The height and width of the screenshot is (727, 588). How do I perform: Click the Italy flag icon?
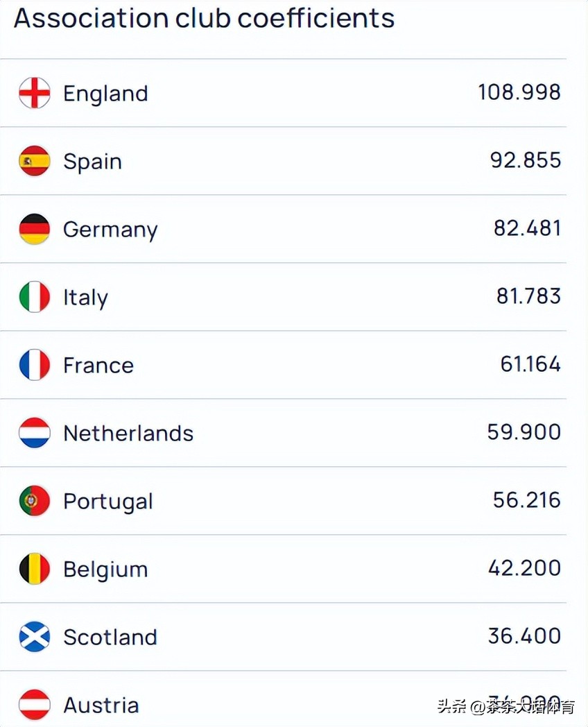point(35,297)
